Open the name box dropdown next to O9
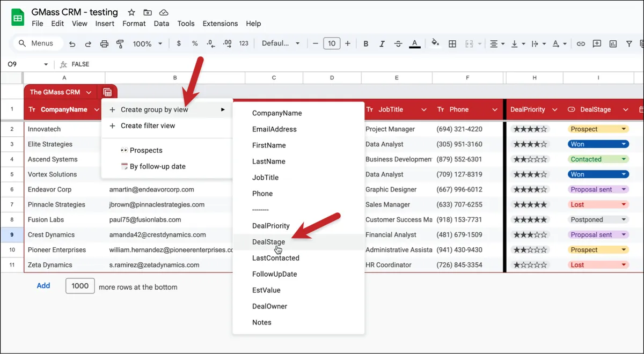 coord(46,64)
